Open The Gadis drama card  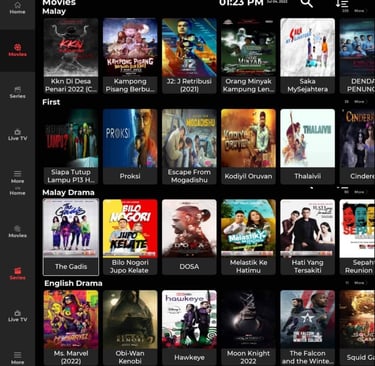(71, 237)
